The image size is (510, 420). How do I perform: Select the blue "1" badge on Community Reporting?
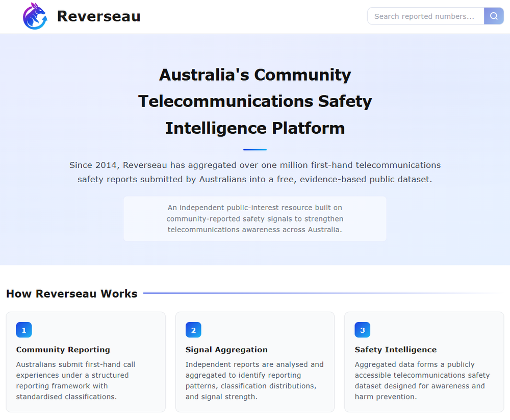(24, 330)
